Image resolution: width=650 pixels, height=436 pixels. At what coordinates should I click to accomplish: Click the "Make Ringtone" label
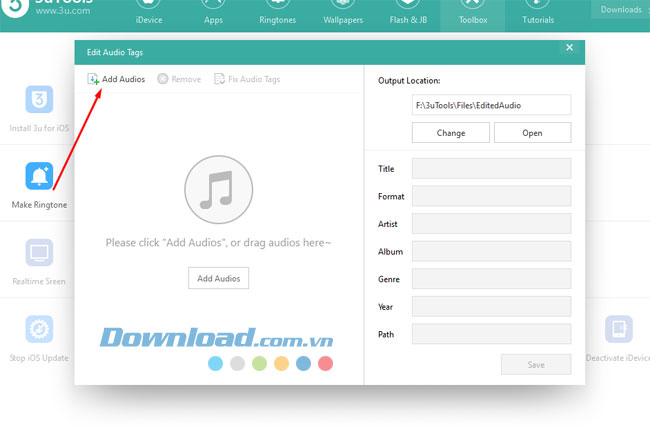click(39, 205)
